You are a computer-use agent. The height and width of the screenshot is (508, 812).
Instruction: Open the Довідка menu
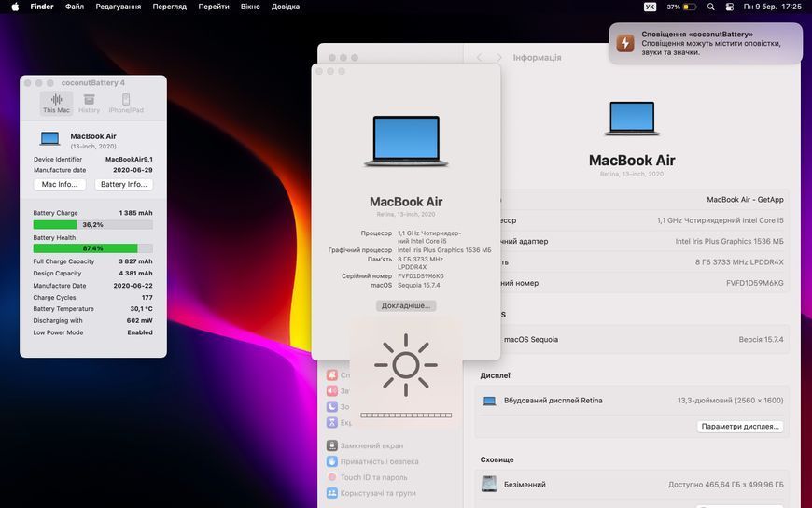pyautogui.click(x=286, y=7)
